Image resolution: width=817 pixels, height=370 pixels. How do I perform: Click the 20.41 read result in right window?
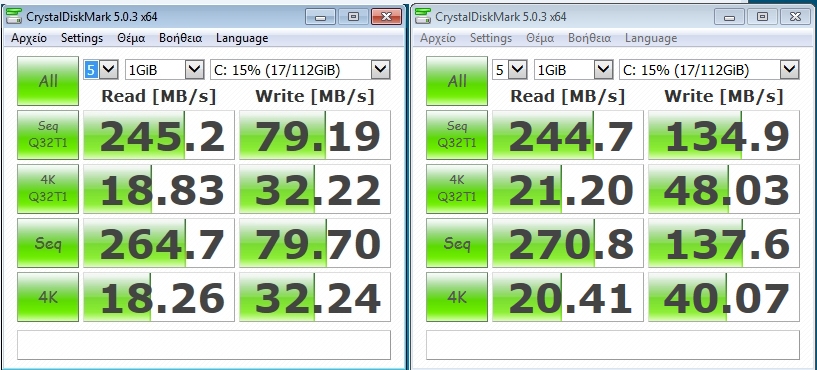point(568,297)
